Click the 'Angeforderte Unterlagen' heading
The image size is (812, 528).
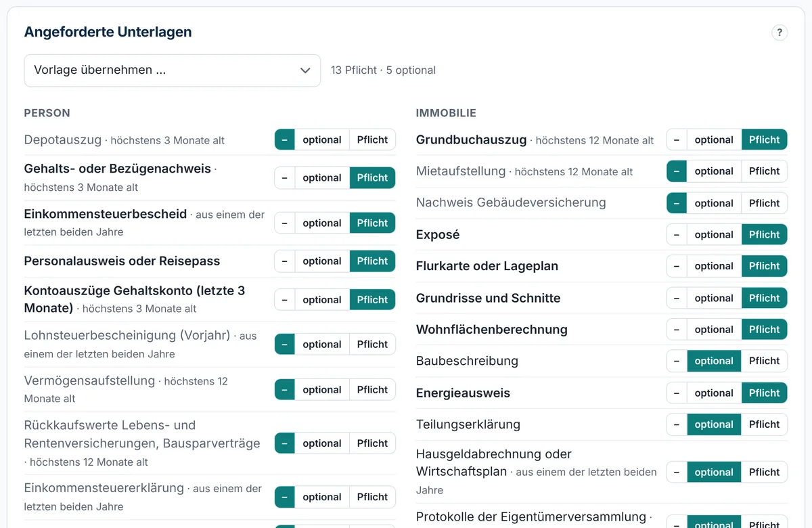pyautogui.click(x=108, y=32)
